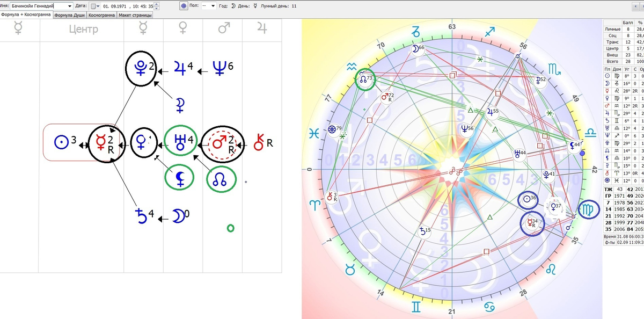Select the Part of Fortune marker 79
Screen dimensions: 644x319
(335, 129)
